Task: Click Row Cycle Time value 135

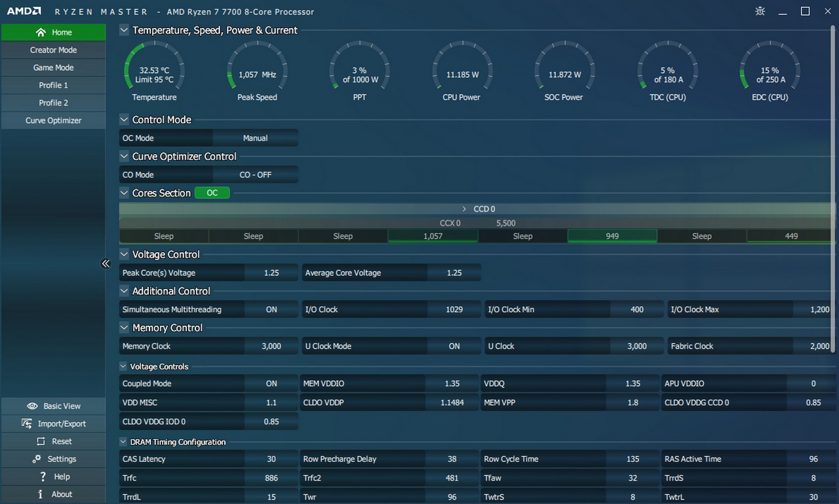Action: click(x=633, y=459)
